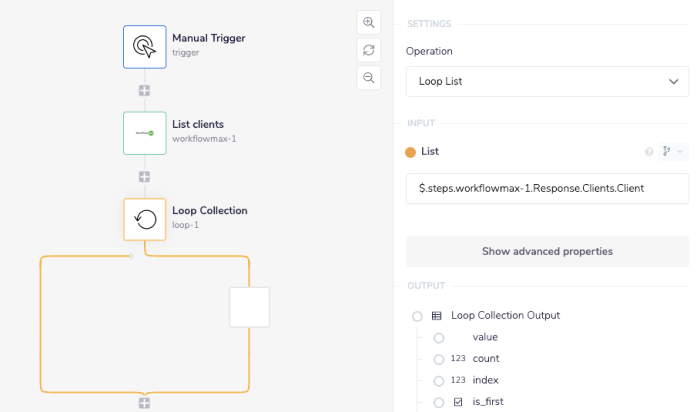
Task: Click the empty step placeholder inside loop
Action: click(x=249, y=306)
